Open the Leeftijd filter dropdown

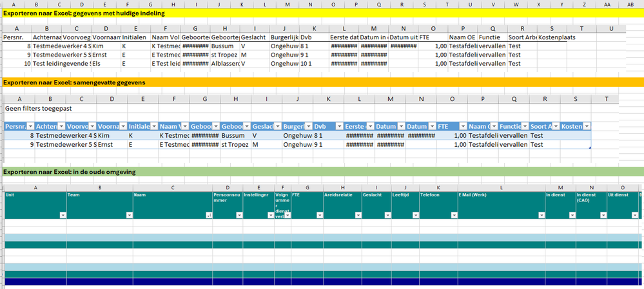[x=415, y=215]
